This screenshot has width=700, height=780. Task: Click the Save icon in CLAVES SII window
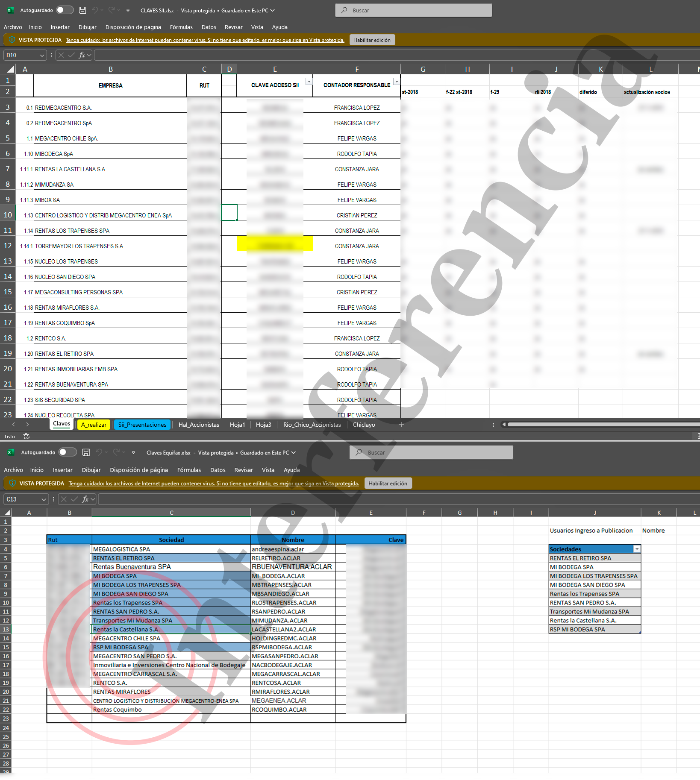[x=82, y=10]
